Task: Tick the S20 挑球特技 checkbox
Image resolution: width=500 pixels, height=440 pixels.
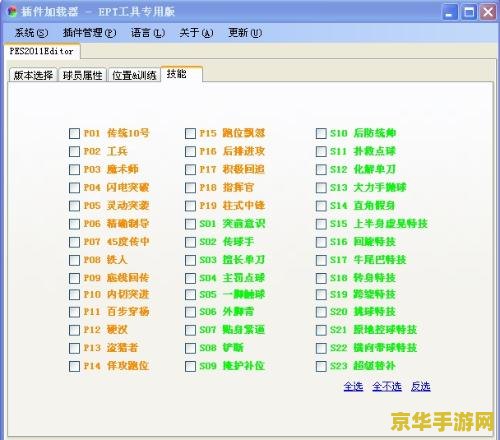Action: 321,312
